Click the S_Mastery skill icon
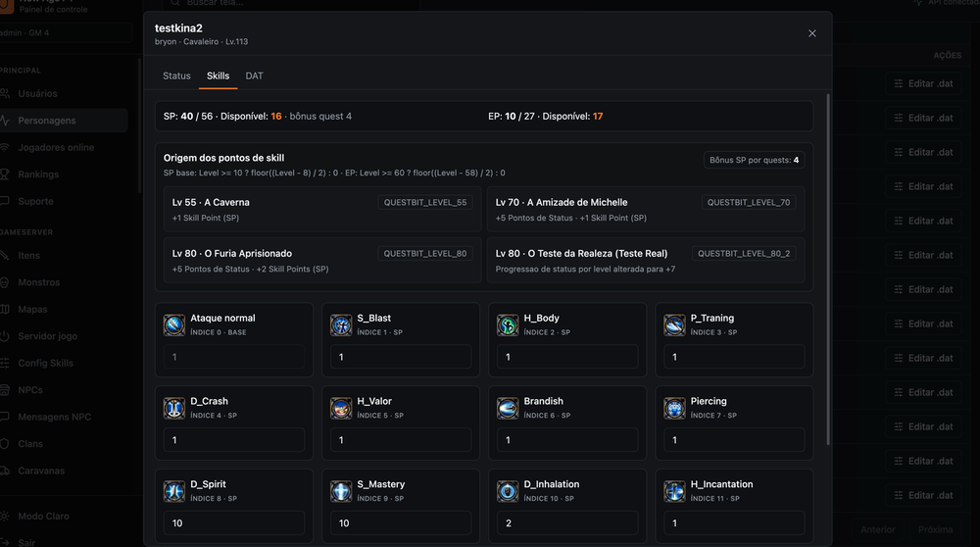The width and height of the screenshot is (980, 547). tap(341, 491)
